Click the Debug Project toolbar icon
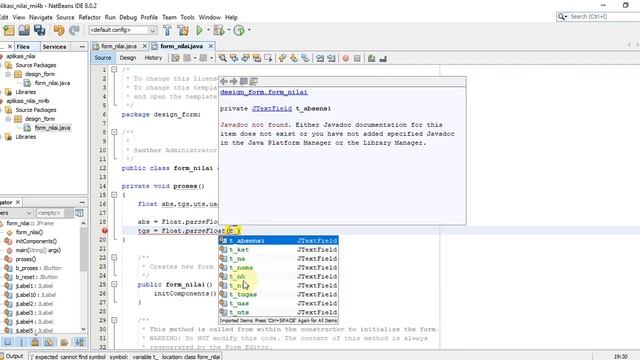 [219, 30]
